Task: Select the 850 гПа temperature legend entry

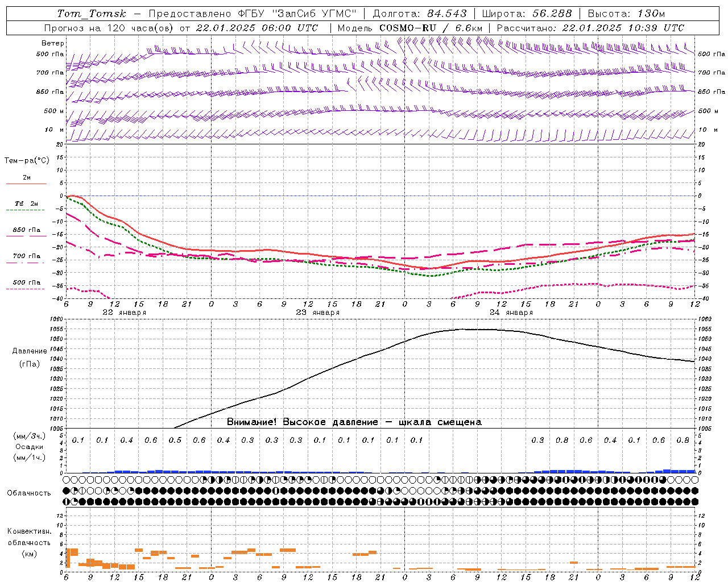Action: tap(27, 230)
